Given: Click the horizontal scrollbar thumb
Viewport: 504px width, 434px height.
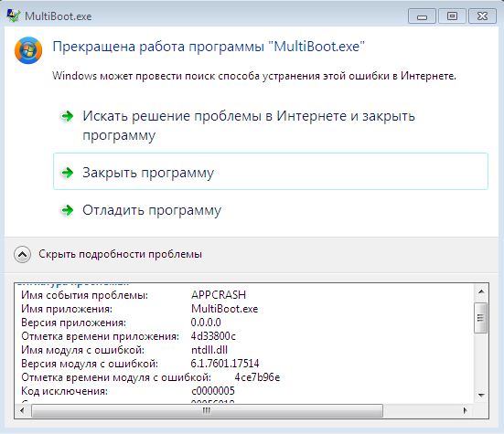Looking at the screenshot, I should pyautogui.click(x=208, y=410).
